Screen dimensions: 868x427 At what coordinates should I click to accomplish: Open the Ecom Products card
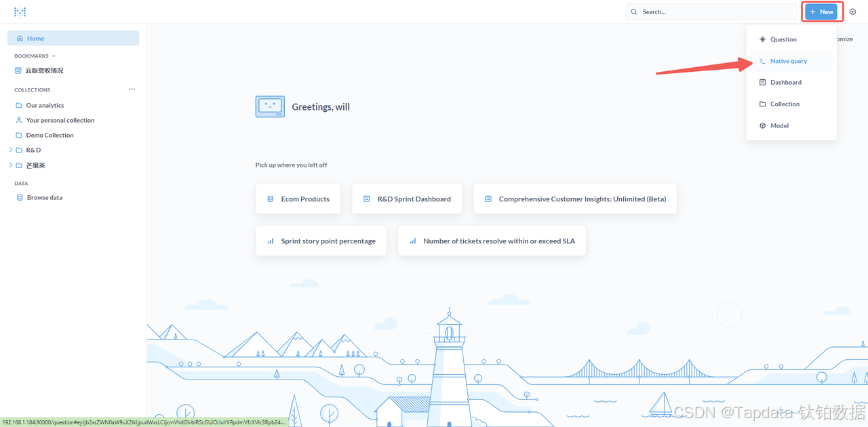point(298,199)
